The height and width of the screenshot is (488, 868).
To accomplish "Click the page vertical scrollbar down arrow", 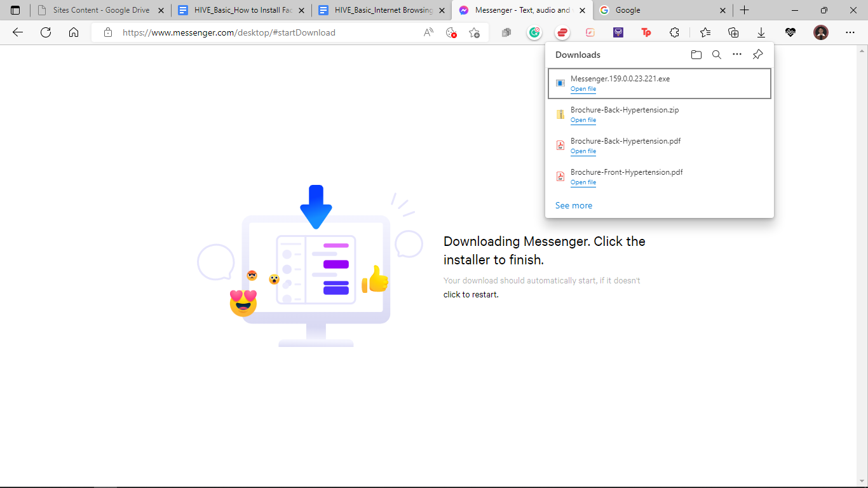I will (x=862, y=482).
